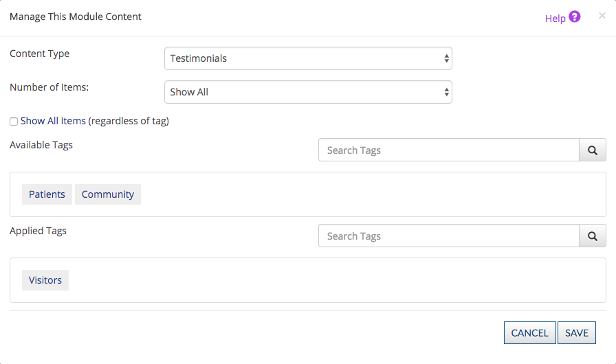Open the Help link text
Image resolution: width=616 pixels, height=364 pixels.
click(x=555, y=19)
